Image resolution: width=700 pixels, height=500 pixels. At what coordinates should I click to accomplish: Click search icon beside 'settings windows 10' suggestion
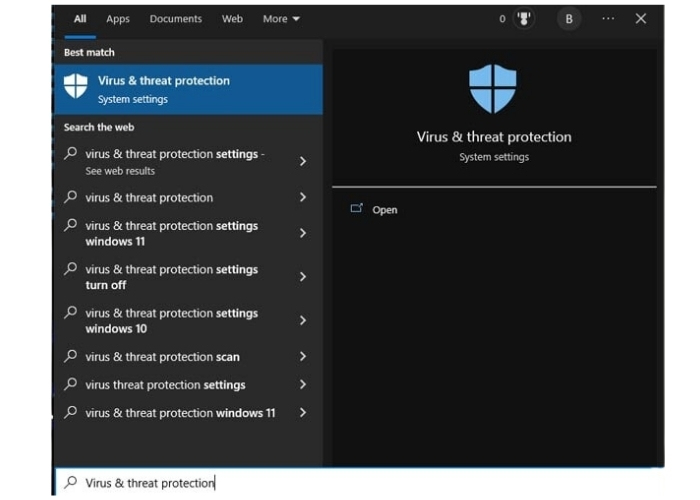point(71,312)
